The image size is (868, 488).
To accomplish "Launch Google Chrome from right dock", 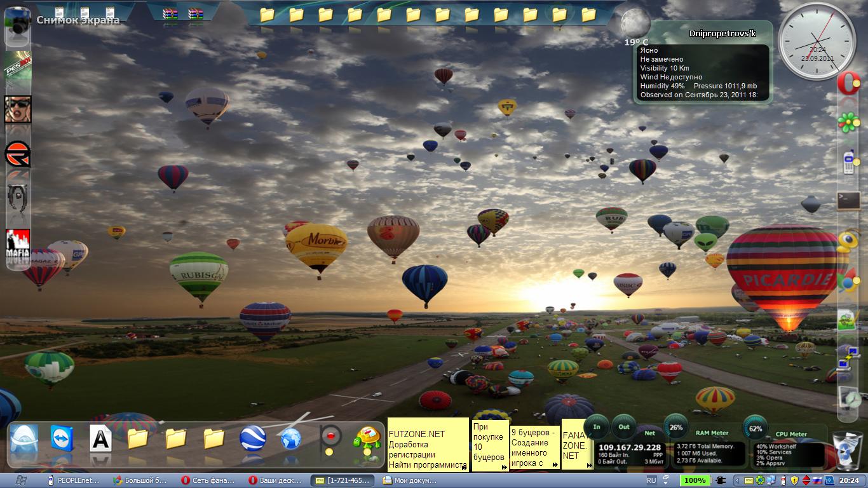I will click(846, 280).
